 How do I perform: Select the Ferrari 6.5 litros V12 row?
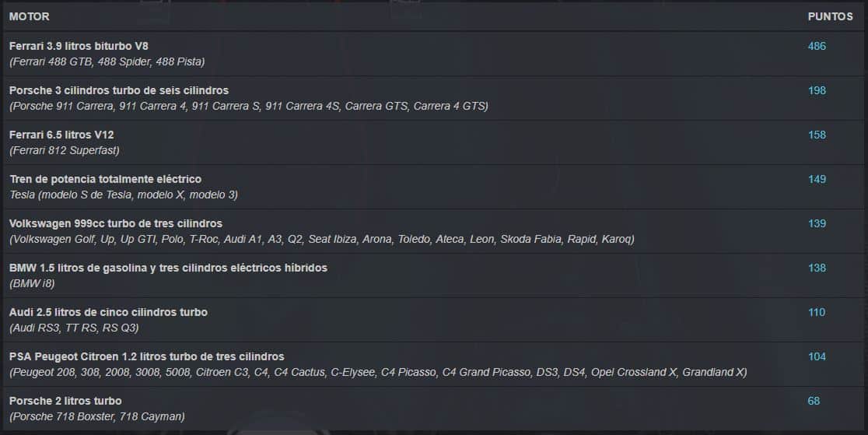point(434,142)
